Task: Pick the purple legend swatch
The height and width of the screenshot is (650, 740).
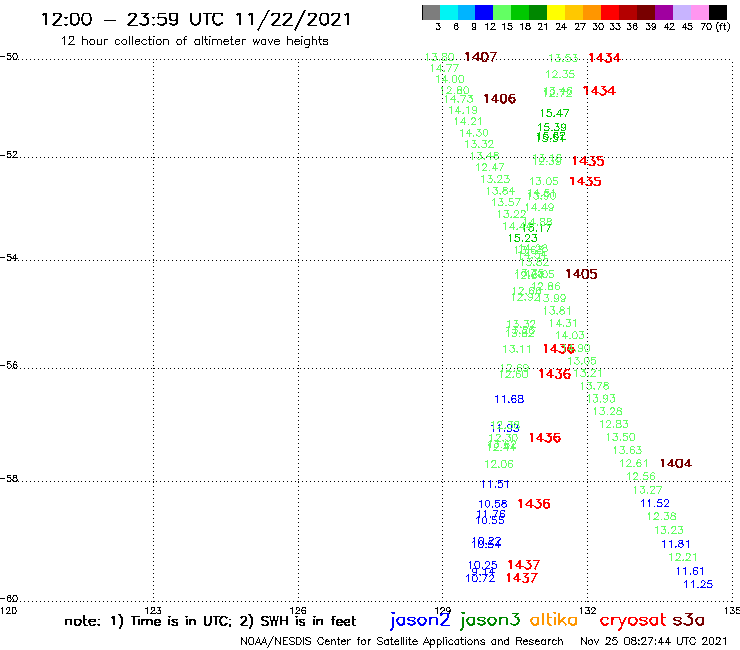Action: click(x=664, y=12)
